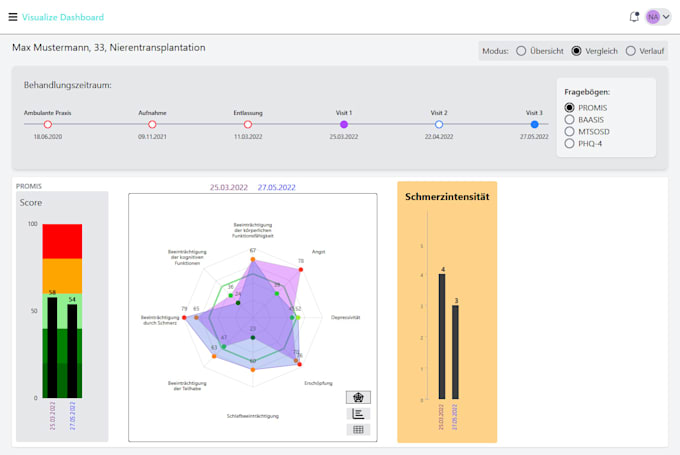Choose the BAASIS questionnaire
This screenshot has width=680, height=455.
[569, 120]
